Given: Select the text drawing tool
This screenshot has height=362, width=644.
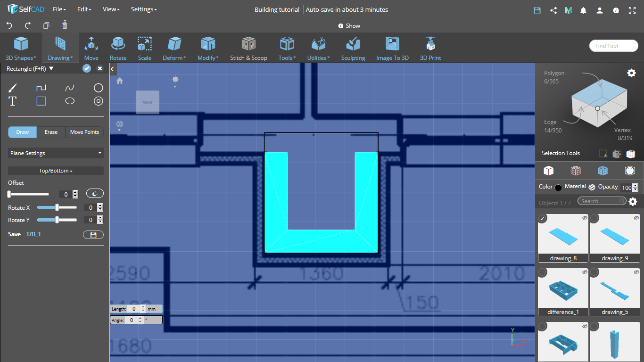Looking at the screenshot, I should [13, 101].
